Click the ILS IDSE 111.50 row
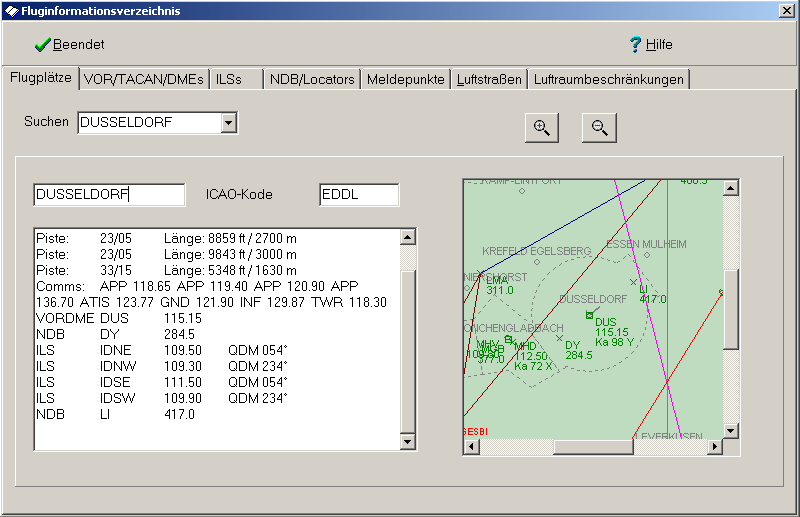The width and height of the screenshot is (800, 517). coord(162,382)
